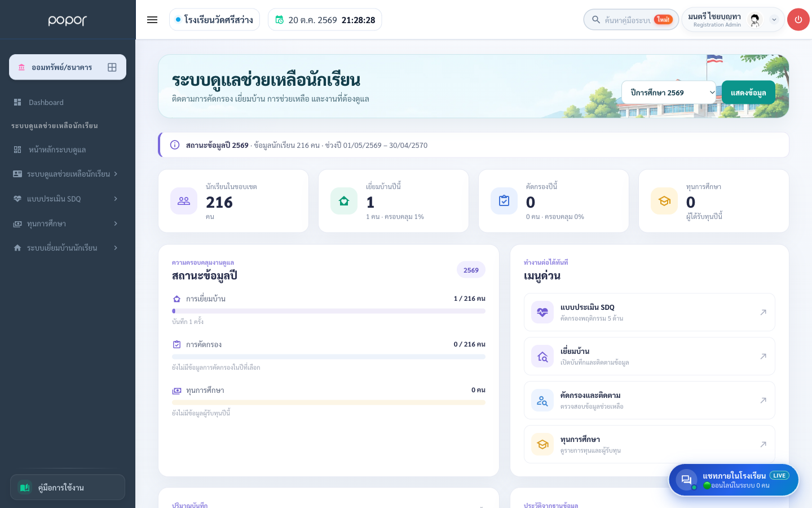Image resolution: width=812 pixels, height=508 pixels.
Task: Expand ระบบดูแลช่วยเหลือนักเรียน sidebar submenu
Action: 115,174
